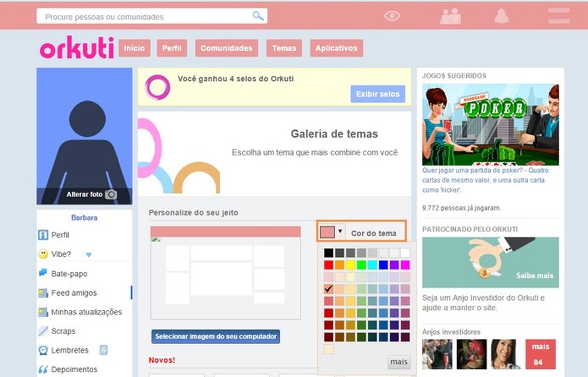Pick the bright green color swatch
The image size is (588, 377).
362,265
